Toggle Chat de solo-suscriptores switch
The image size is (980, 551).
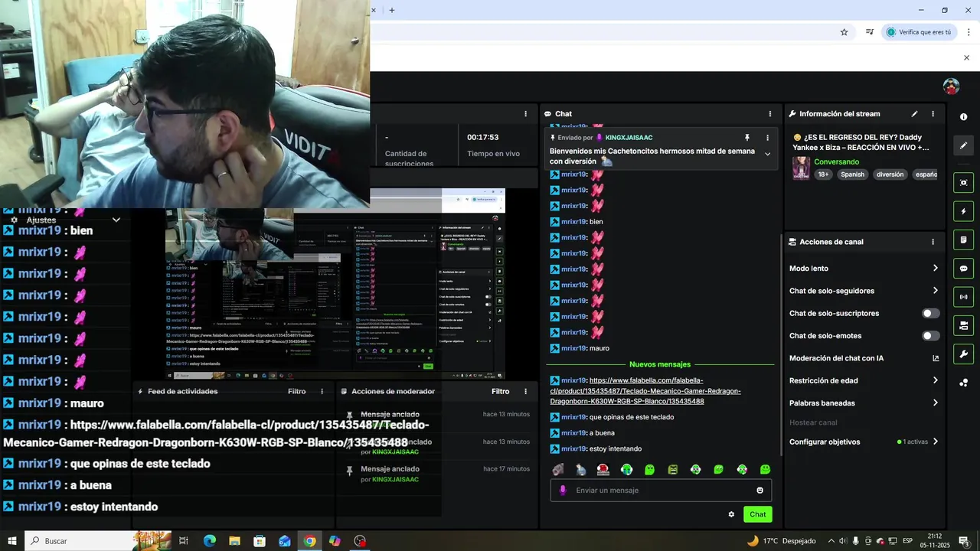click(x=930, y=313)
